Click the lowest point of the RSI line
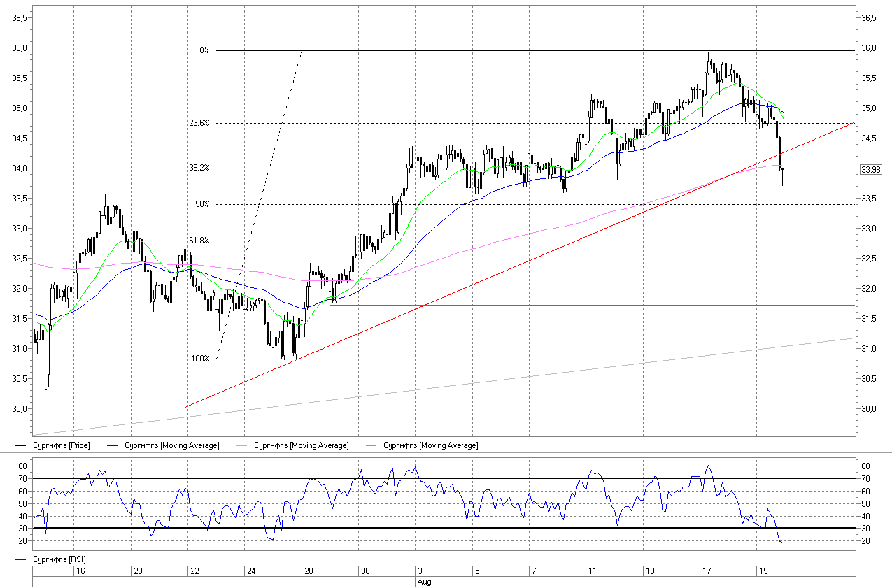The height and width of the screenshot is (588, 892). (x=780, y=542)
